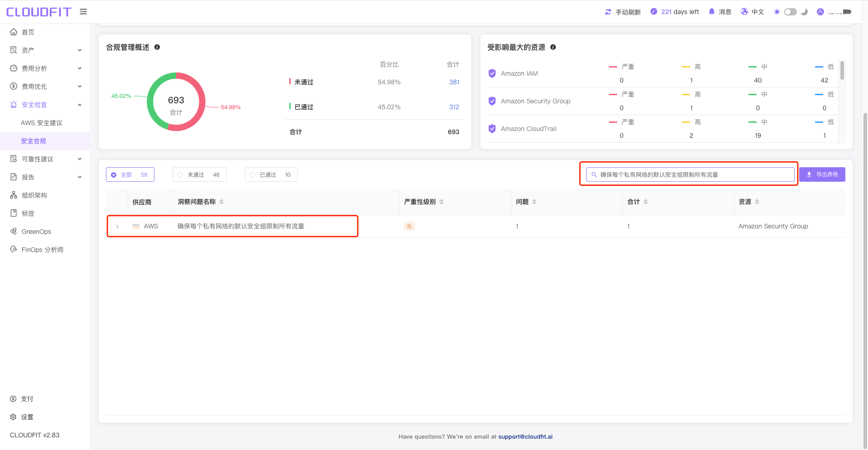The width and height of the screenshot is (868, 450).
Task: Sort by 合计 column
Action: click(x=646, y=202)
